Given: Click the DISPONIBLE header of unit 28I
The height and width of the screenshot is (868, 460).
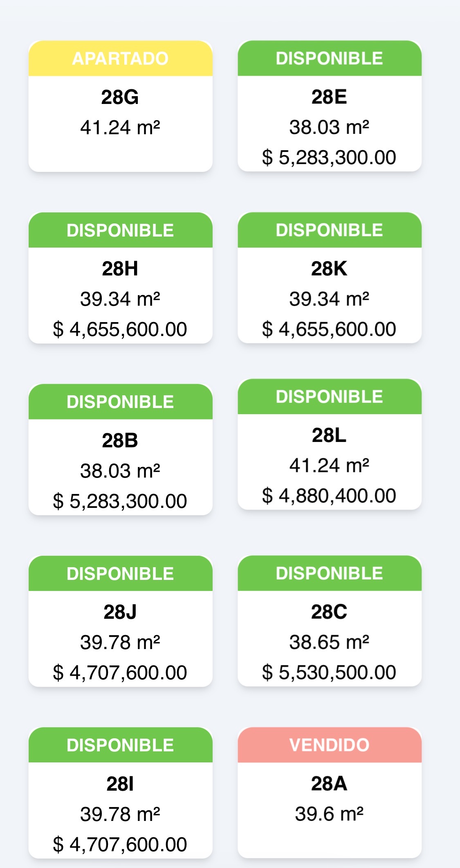Looking at the screenshot, I should click(x=120, y=745).
